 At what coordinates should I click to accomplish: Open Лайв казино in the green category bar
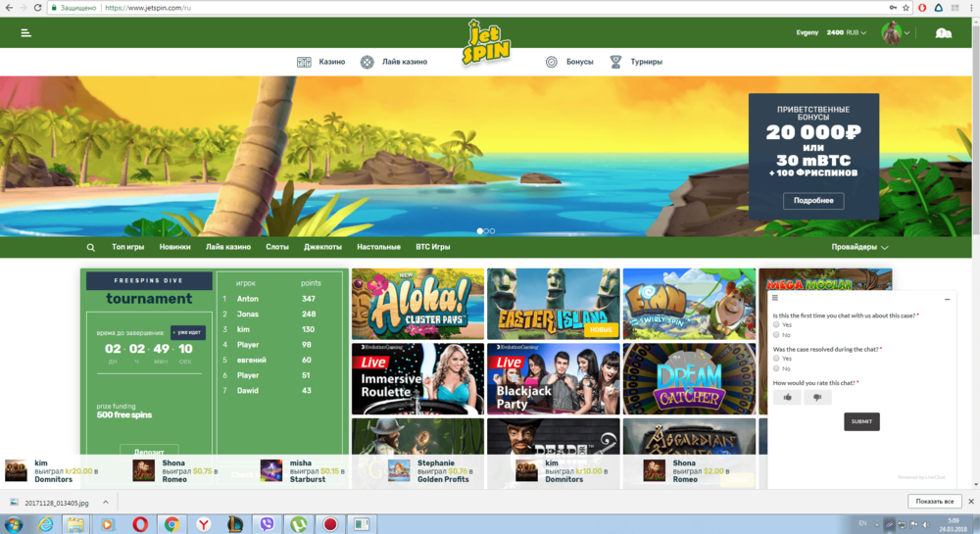coord(228,247)
